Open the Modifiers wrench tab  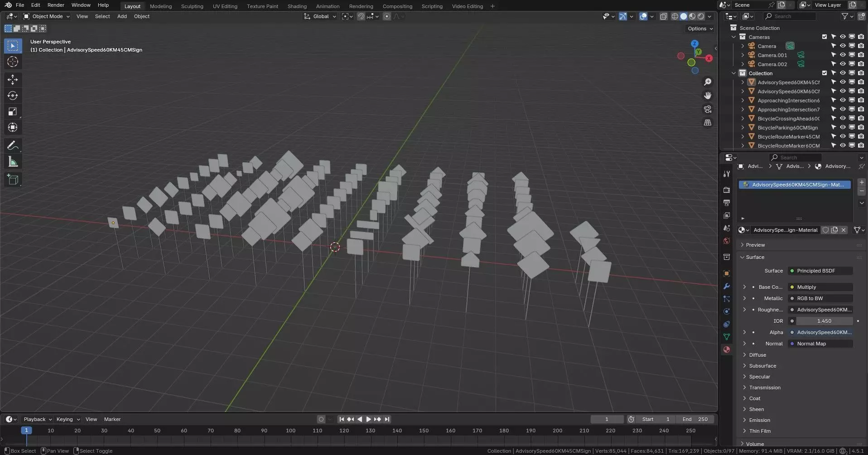click(x=727, y=286)
